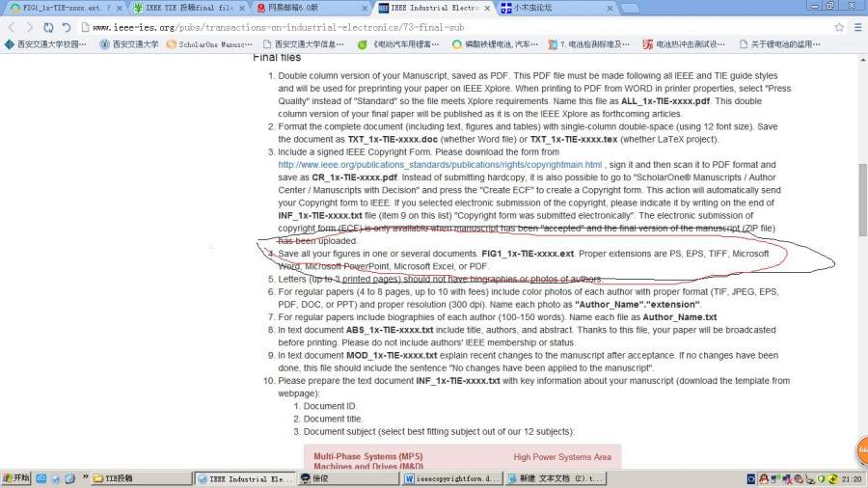
Task: Click the undo-close-tab arrow icon
Action: point(67,27)
